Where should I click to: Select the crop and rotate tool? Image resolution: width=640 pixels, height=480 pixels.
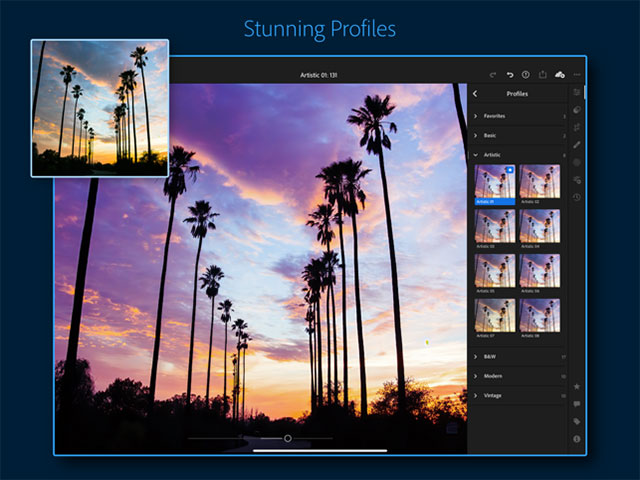pos(577,126)
